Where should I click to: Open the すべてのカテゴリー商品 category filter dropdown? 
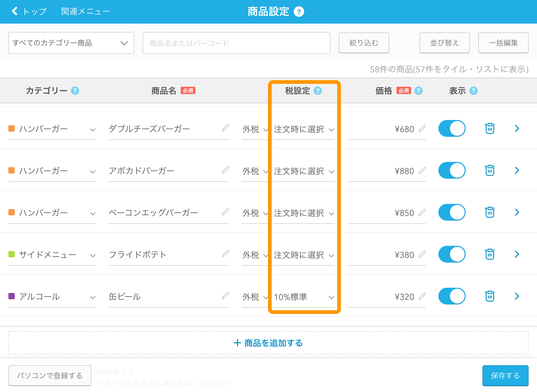click(x=71, y=43)
